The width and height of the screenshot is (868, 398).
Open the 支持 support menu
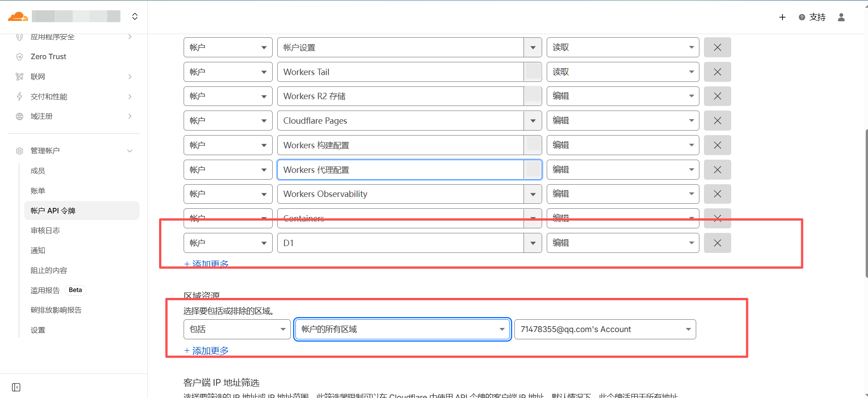812,17
